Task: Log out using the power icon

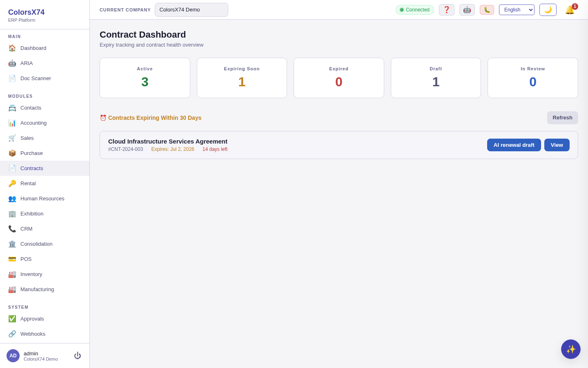Action: (x=78, y=356)
